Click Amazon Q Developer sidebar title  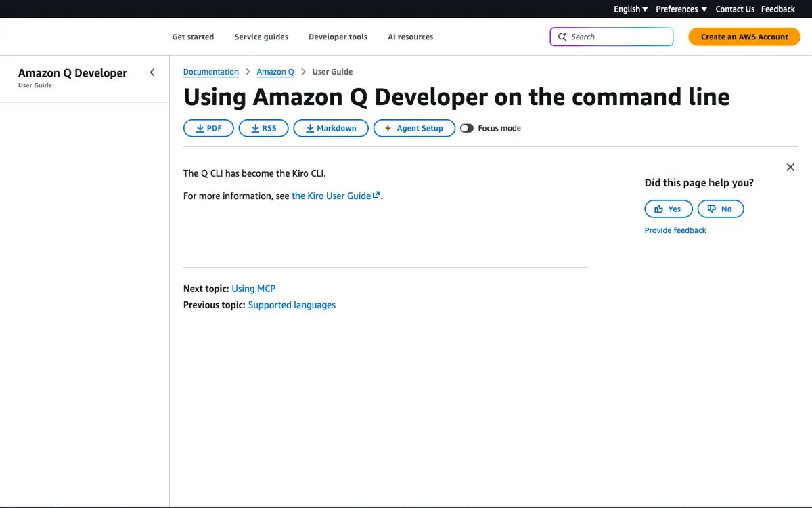point(72,72)
